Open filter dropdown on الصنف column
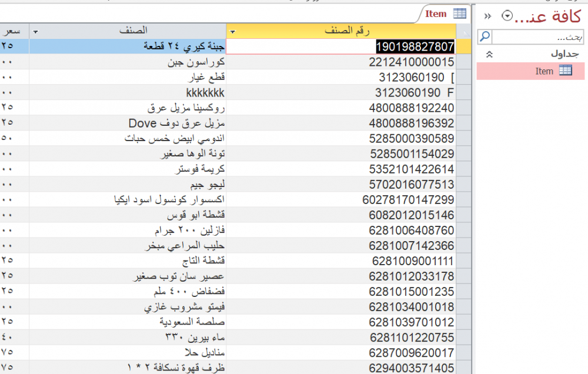 [36, 31]
